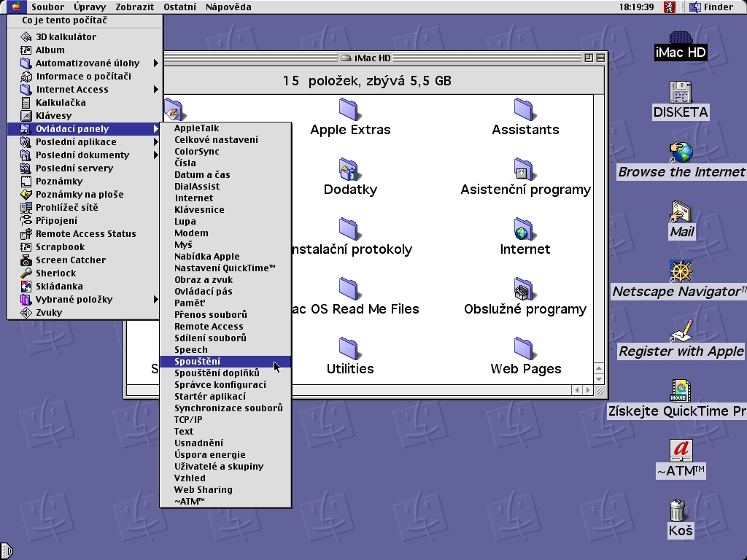747x560 pixels.
Task: Click the menu bar clock
Action: [x=636, y=7]
